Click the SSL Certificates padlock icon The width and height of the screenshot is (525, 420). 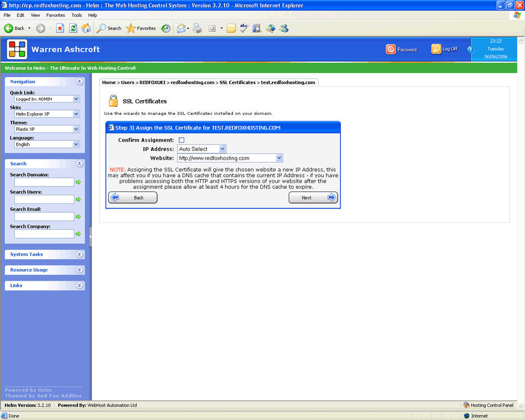113,101
